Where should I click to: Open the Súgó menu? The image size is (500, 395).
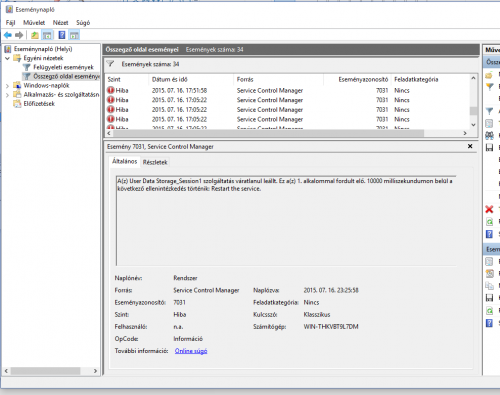coord(83,23)
